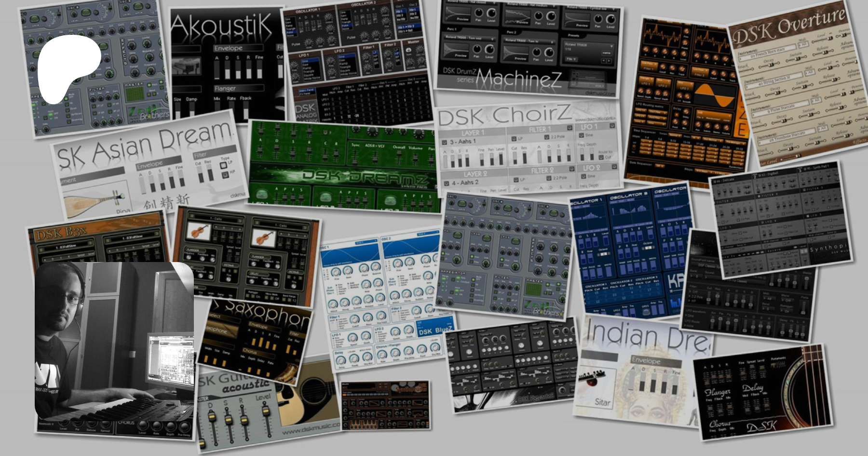Select the left cello image in DSK Strings
The height and width of the screenshot is (456, 868).
pos(198,231)
